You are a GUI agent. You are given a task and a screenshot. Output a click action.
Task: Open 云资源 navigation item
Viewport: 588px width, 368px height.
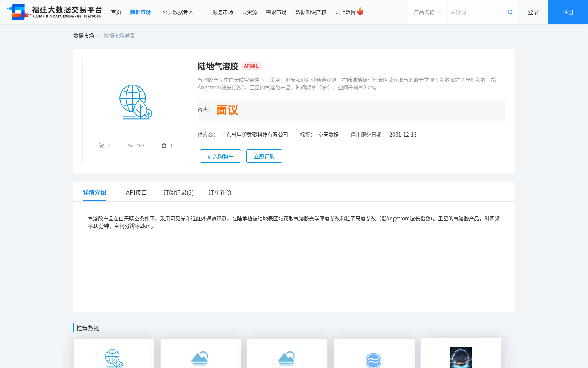pos(250,12)
